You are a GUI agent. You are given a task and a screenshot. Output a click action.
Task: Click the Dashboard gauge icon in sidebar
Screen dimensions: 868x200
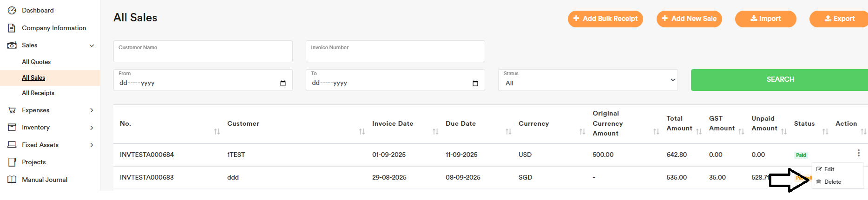point(12,10)
